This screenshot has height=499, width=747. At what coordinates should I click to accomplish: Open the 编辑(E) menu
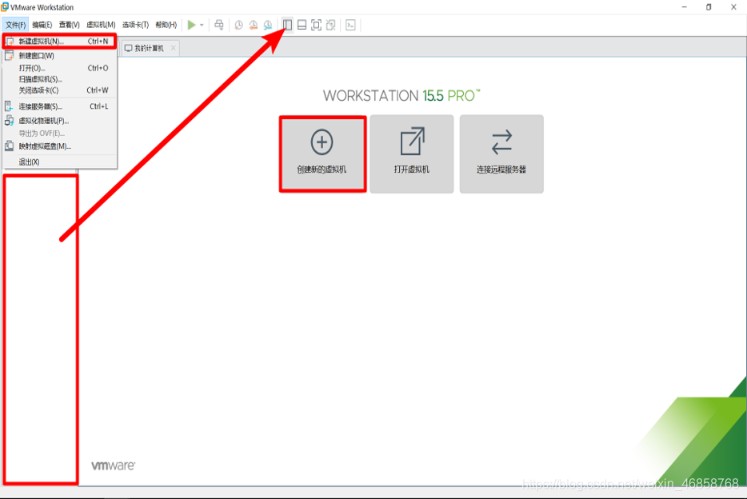(x=42, y=25)
